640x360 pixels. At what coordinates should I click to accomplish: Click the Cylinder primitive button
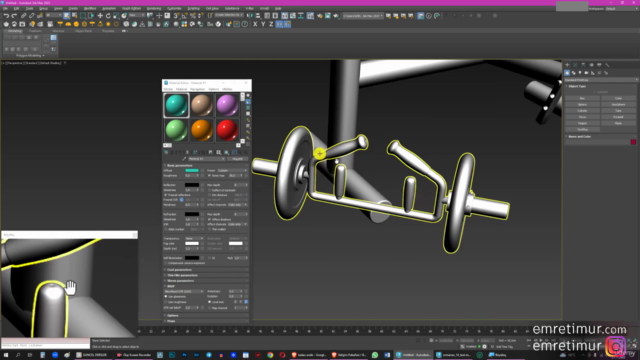(x=582, y=111)
